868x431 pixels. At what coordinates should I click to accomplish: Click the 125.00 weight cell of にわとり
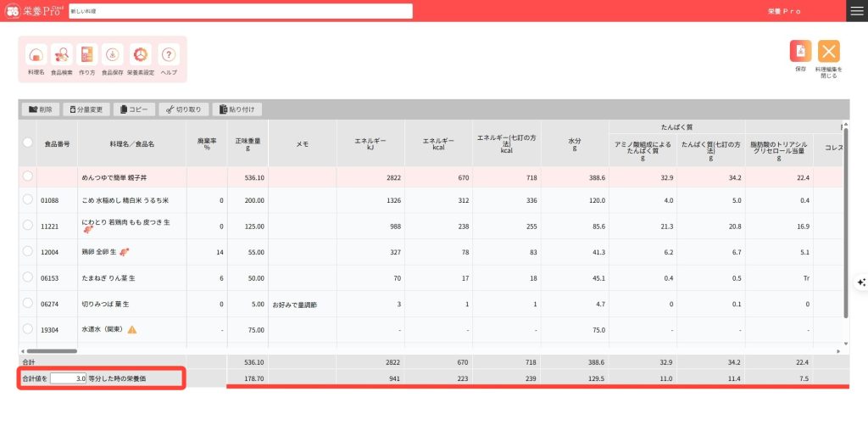[x=248, y=226]
